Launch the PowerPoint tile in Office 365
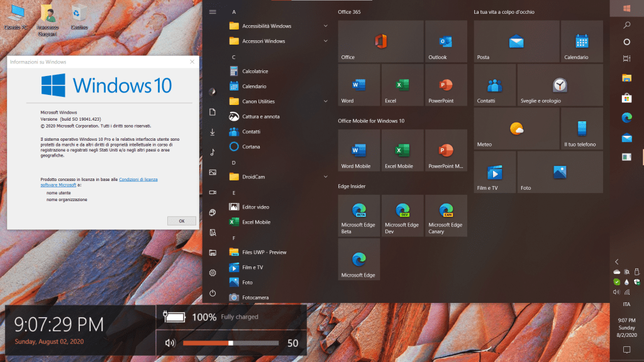This screenshot has width=644, height=362. [446, 84]
